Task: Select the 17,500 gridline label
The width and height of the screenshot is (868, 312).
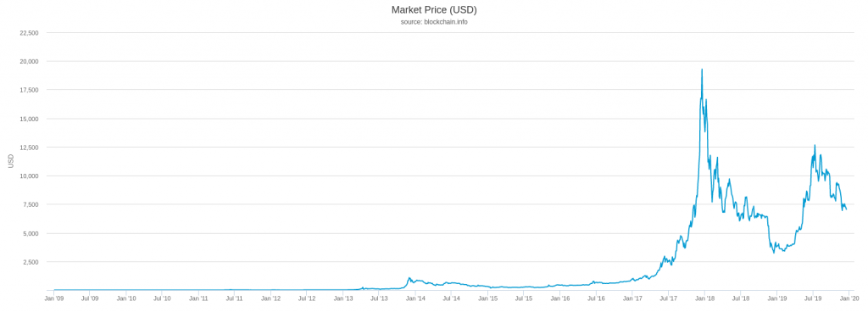Action: coord(29,90)
